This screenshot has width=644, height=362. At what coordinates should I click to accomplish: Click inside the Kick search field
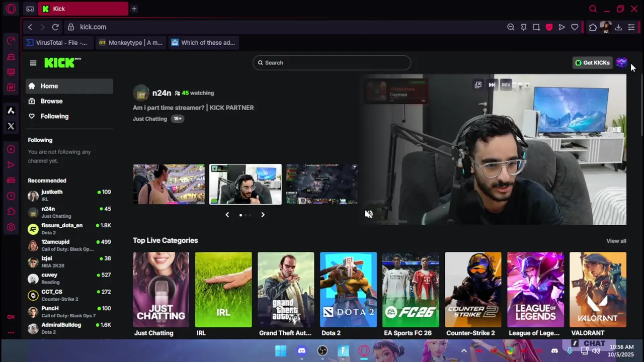point(332,63)
